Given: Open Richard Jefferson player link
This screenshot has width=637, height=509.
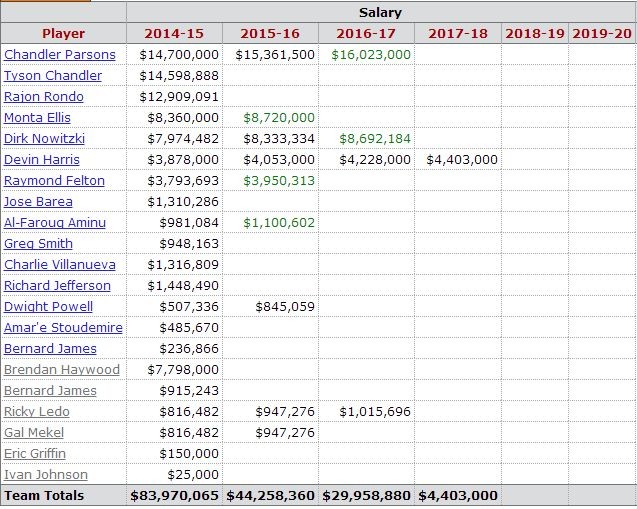Looking at the screenshot, I should point(57,286).
